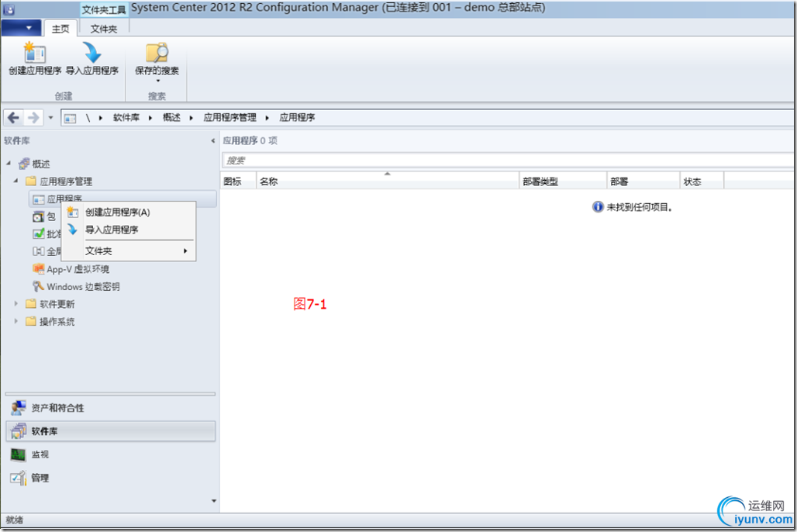Click the Back navigation arrow

14,117
